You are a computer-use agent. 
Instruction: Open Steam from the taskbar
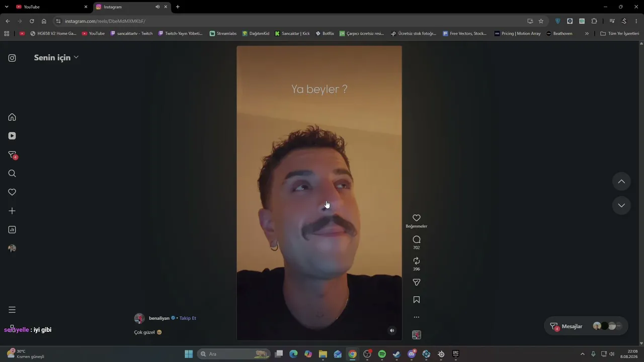[396, 354]
